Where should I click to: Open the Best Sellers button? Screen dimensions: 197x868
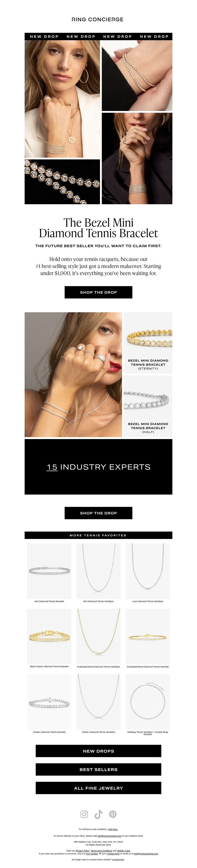tap(98, 769)
